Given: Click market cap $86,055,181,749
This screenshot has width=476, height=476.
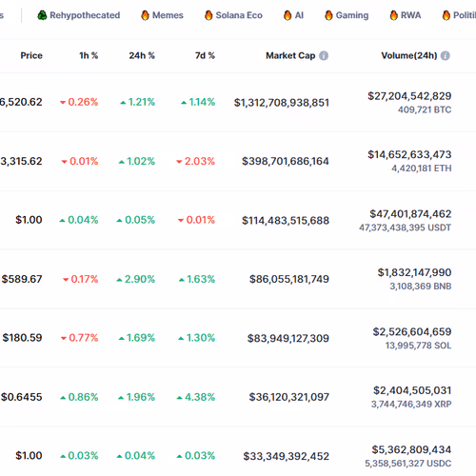Looking at the screenshot, I should coord(289,279).
